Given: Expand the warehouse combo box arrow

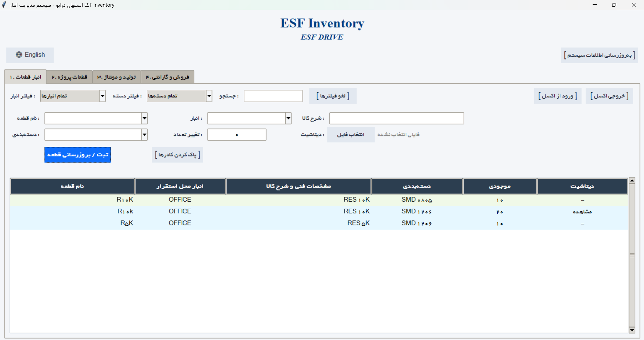Looking at the screenshot, I should coord(288,118).
